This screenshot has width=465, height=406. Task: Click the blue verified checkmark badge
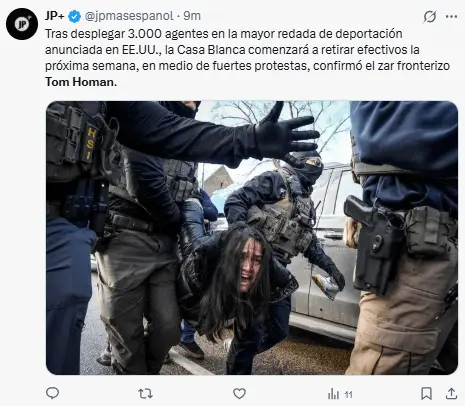74,16
